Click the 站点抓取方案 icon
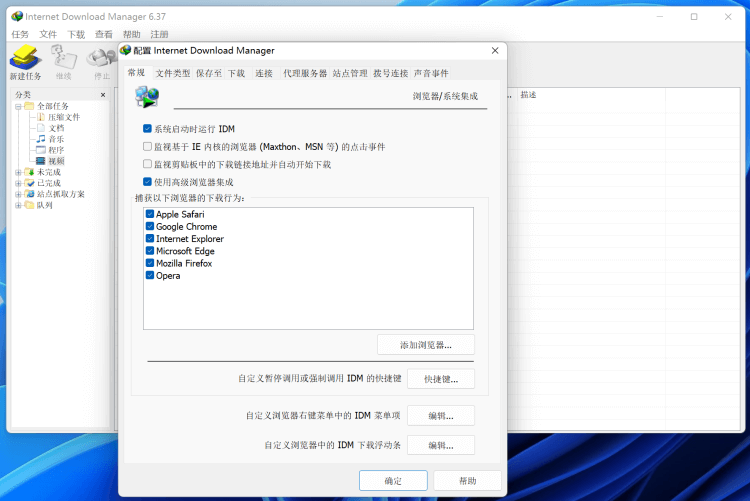This screenshot has width=750, height=501. tap(30, 194)
